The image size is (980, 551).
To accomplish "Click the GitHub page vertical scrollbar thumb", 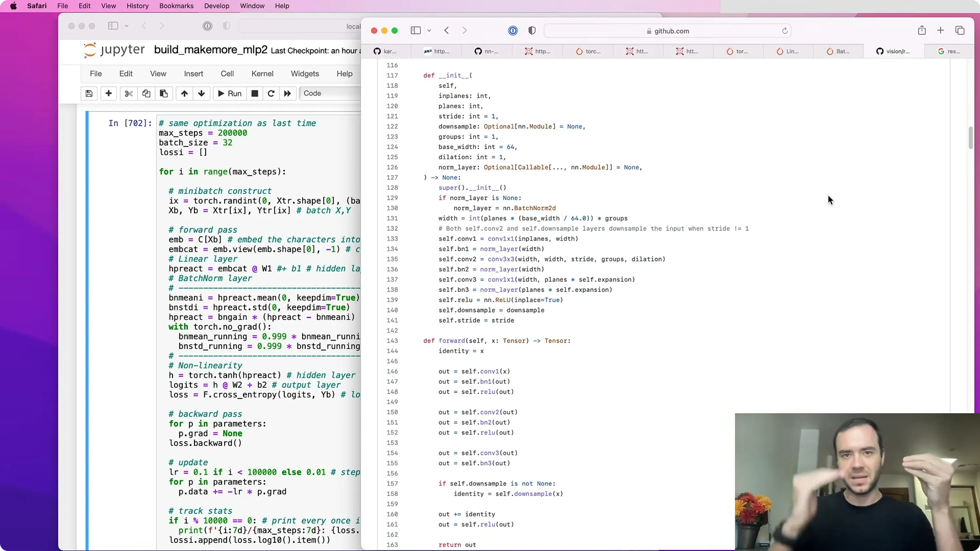I will pos(970,138).
